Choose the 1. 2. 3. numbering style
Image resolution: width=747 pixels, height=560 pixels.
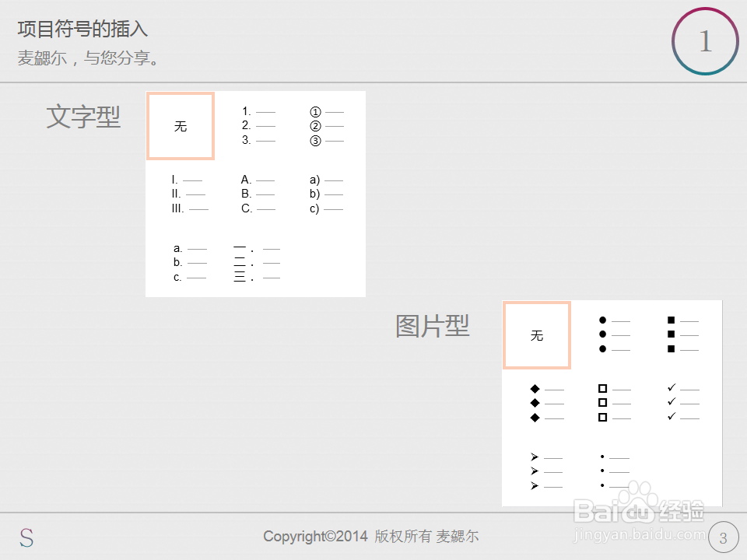pyautogui.click(x=258, y=126)
